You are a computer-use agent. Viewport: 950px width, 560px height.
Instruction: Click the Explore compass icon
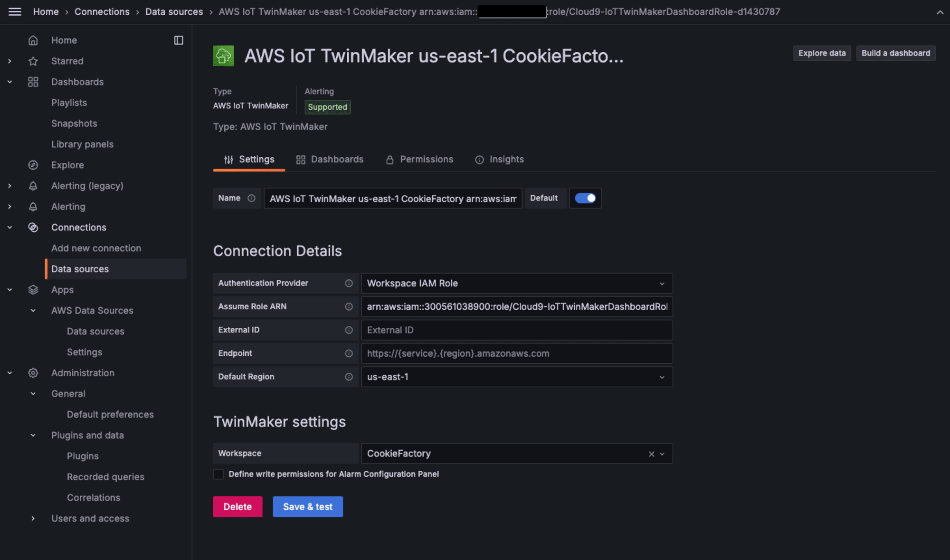click(33, 165)
